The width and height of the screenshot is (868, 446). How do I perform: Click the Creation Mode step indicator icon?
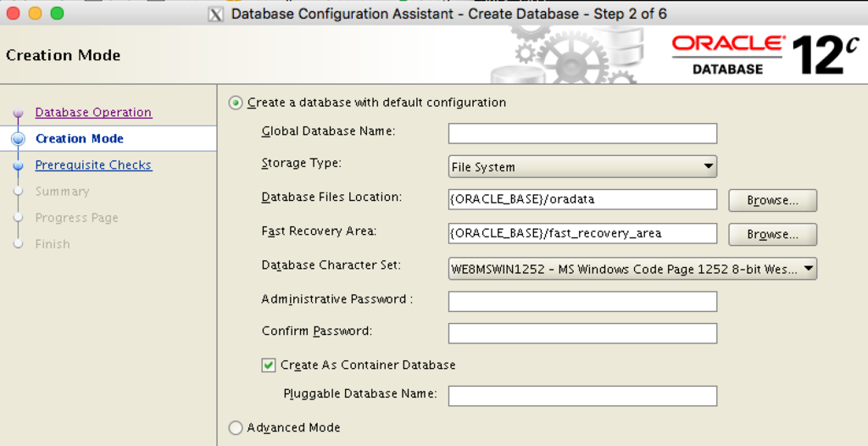(x=19, y=139)
